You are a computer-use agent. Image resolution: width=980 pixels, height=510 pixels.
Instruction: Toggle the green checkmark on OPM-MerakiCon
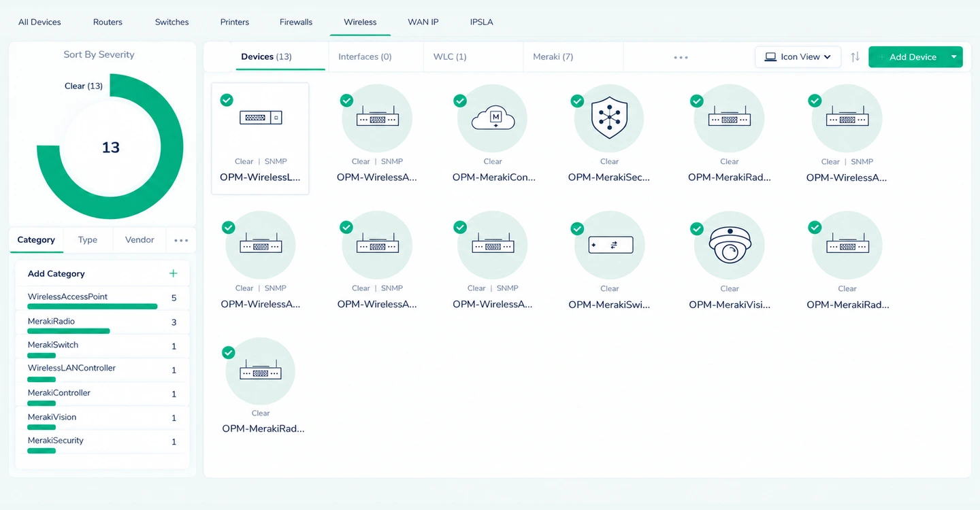460,101
